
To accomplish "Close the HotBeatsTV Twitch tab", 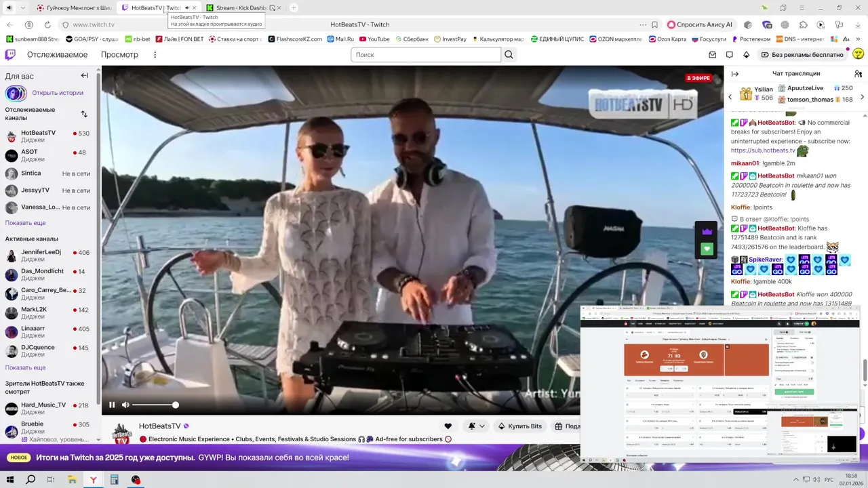I will point(195,7).
